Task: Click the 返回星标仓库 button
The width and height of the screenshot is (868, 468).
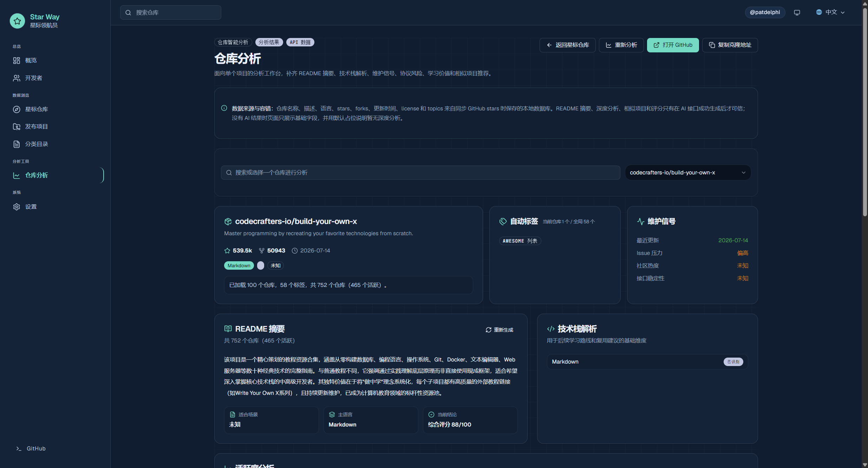Action: click(568, 45)
